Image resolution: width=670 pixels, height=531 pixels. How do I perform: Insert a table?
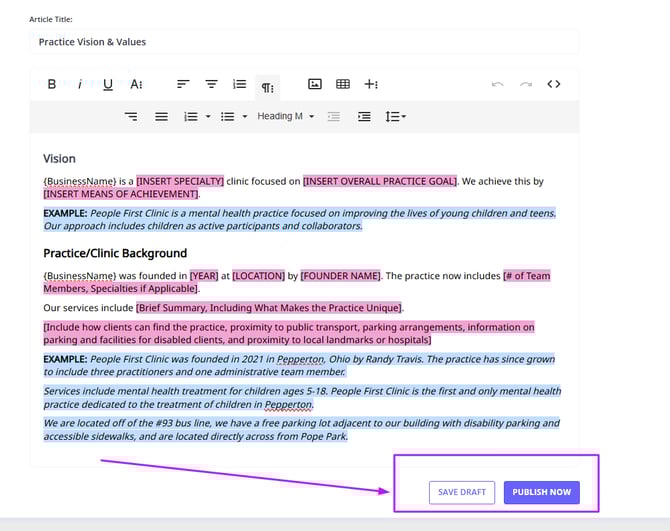(343, 85)
